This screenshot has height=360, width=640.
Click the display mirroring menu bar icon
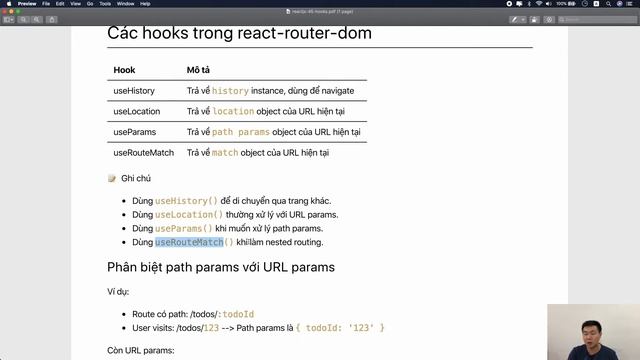click(x=519, y=4)
